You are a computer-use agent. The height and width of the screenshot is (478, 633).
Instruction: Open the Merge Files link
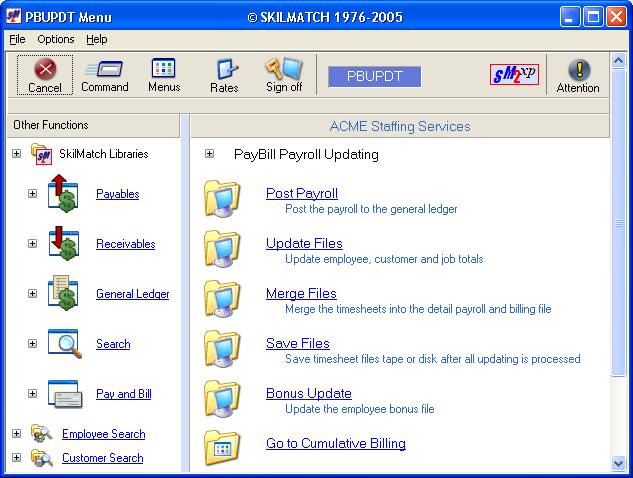(x=301, y=294)
